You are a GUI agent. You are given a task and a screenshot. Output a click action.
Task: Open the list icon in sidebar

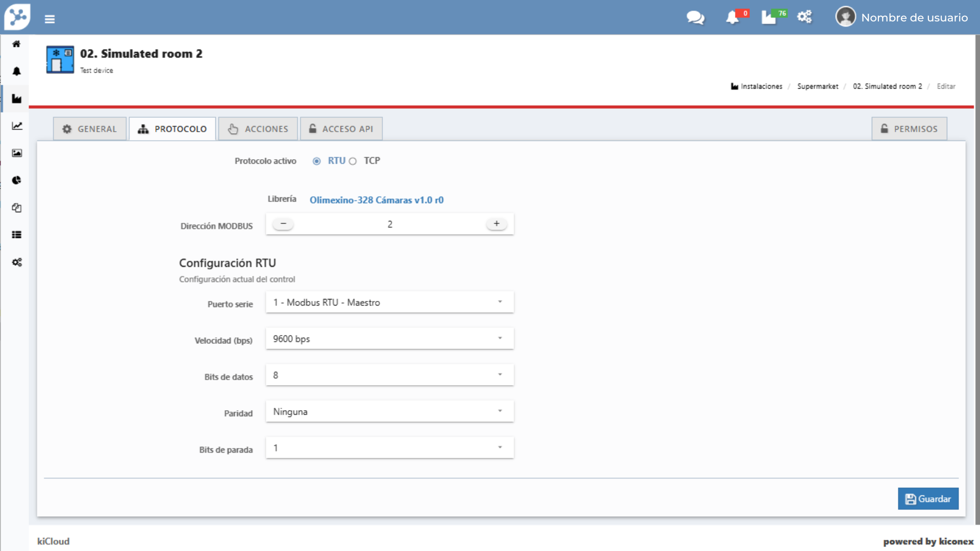coord(17,235)
